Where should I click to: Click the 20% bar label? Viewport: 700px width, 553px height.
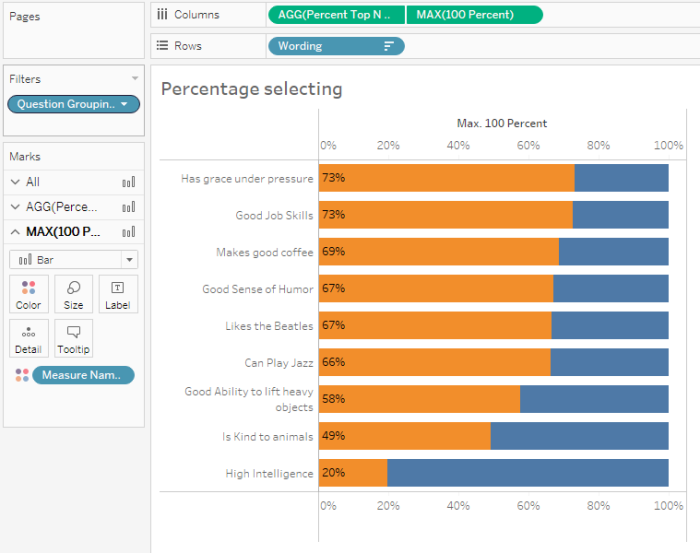pos(333,472)
